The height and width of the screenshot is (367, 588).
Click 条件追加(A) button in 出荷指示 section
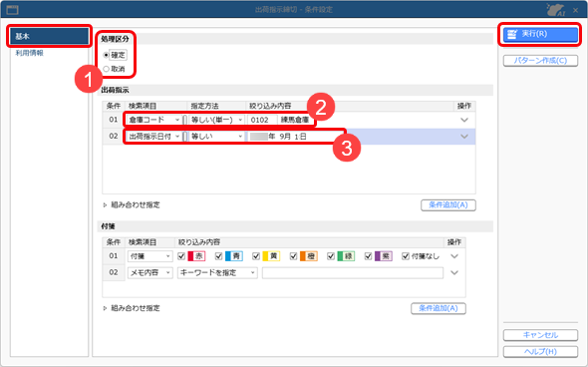pos(448,204)
